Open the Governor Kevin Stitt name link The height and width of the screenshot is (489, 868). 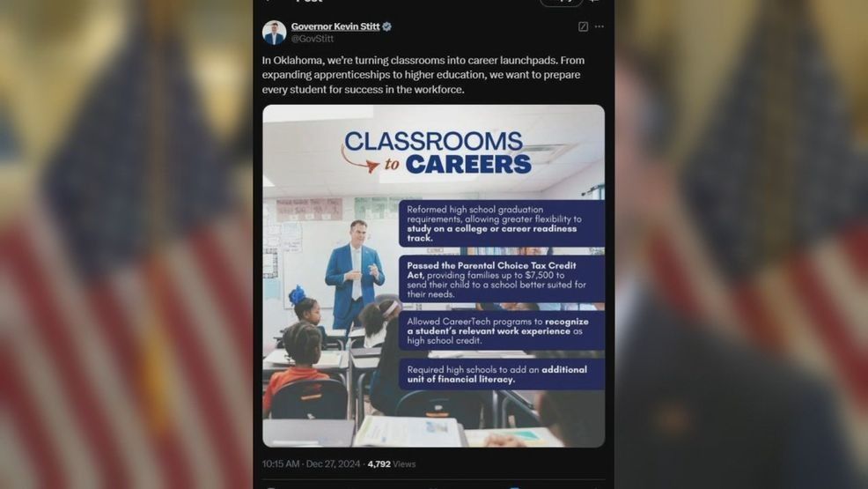(x=335, y=26)
